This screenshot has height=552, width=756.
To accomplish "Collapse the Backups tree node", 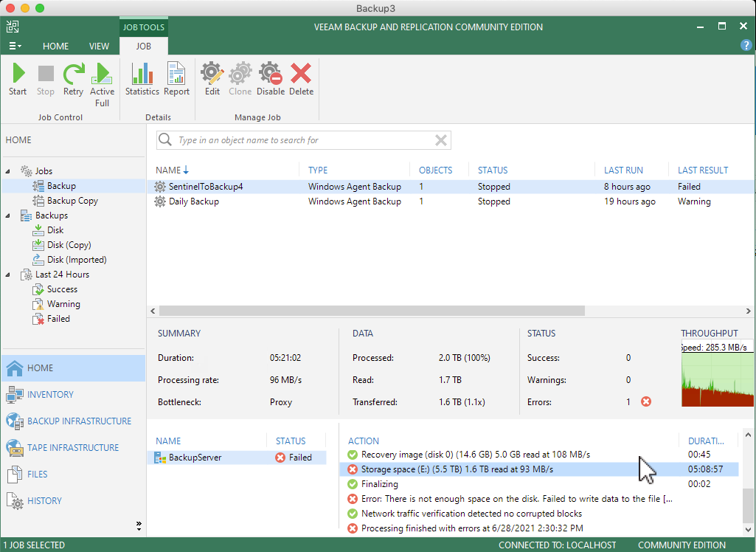I will 7,215.
